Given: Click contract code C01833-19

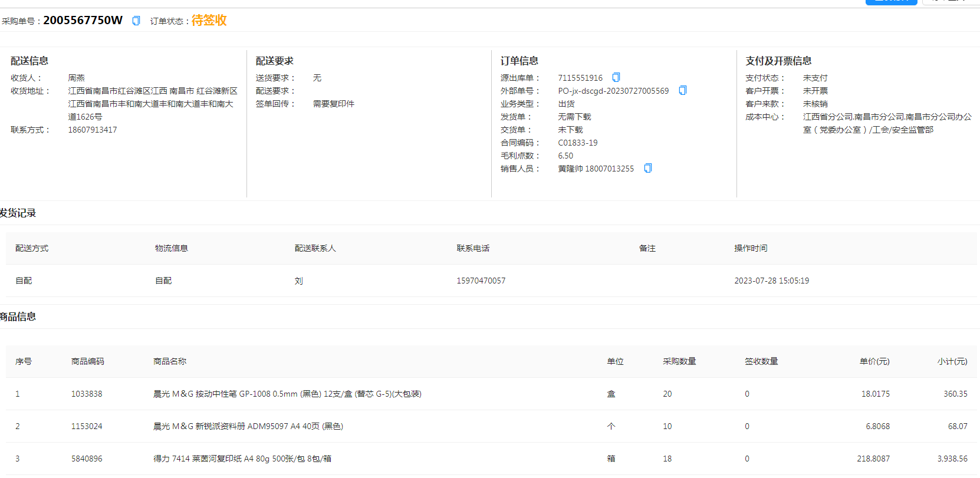Looking at the screenshot, I should tap(578, 143).
